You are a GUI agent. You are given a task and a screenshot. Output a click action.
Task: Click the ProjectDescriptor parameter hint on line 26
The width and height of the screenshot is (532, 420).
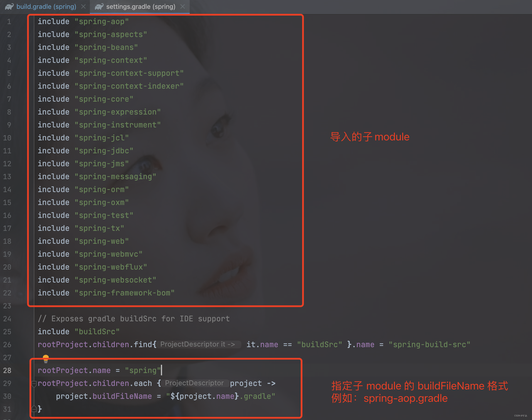[198, 344]
